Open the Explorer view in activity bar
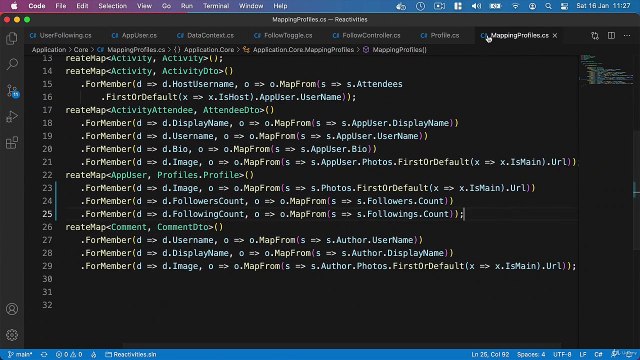 [12, 38]
